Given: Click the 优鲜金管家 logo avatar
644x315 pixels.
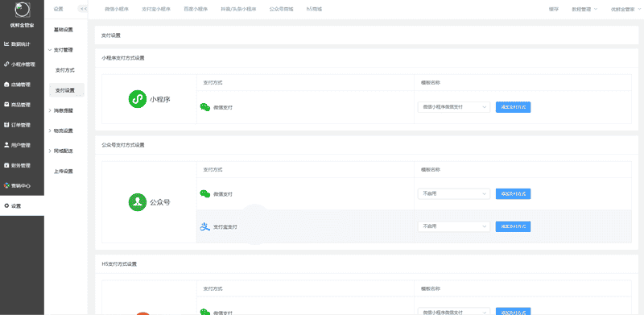Looking at the screenshot, I should click(23, 10).
